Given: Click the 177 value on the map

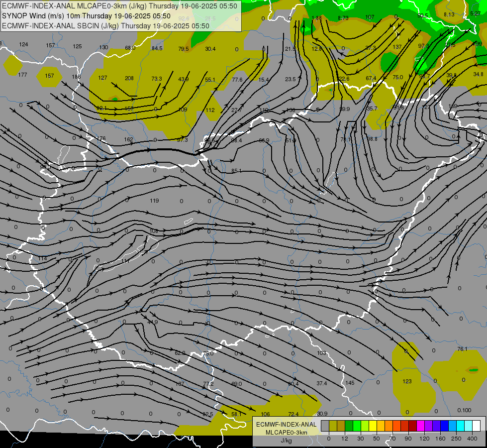Looking at the screenshot, I should pyautogui.click(x=22, y=75).
